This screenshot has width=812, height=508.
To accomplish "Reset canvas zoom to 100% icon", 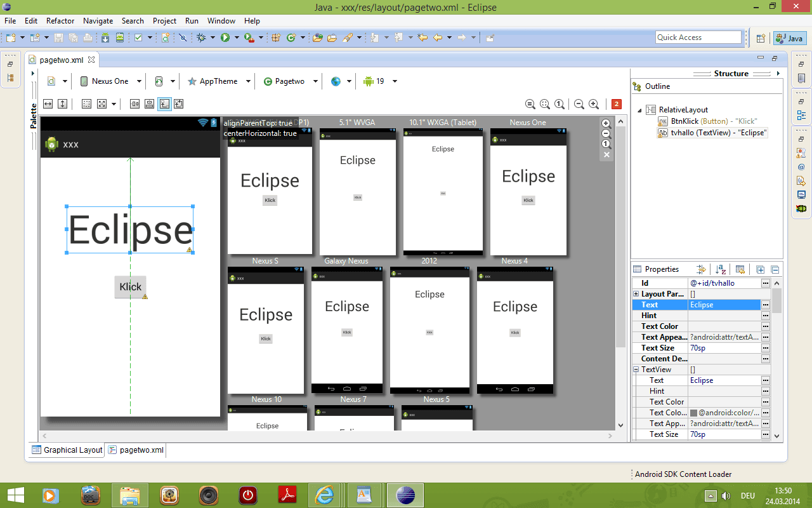I will pyautogui.click(x=559, y=104).
